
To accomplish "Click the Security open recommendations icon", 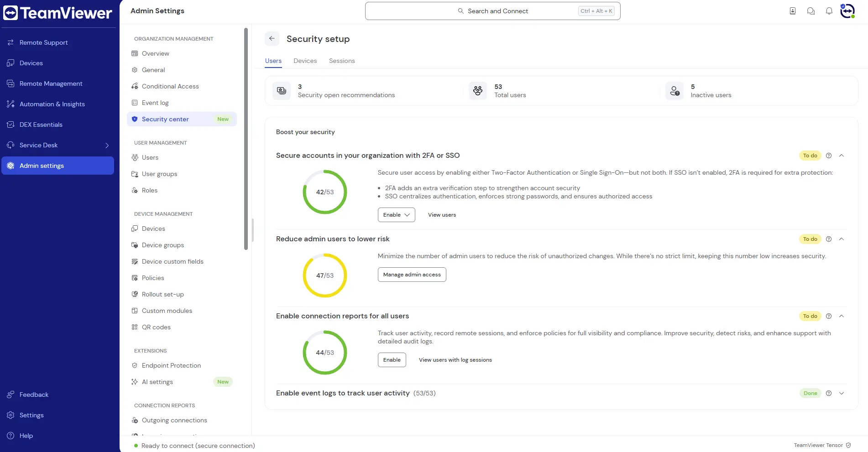I will coord(282,91).
